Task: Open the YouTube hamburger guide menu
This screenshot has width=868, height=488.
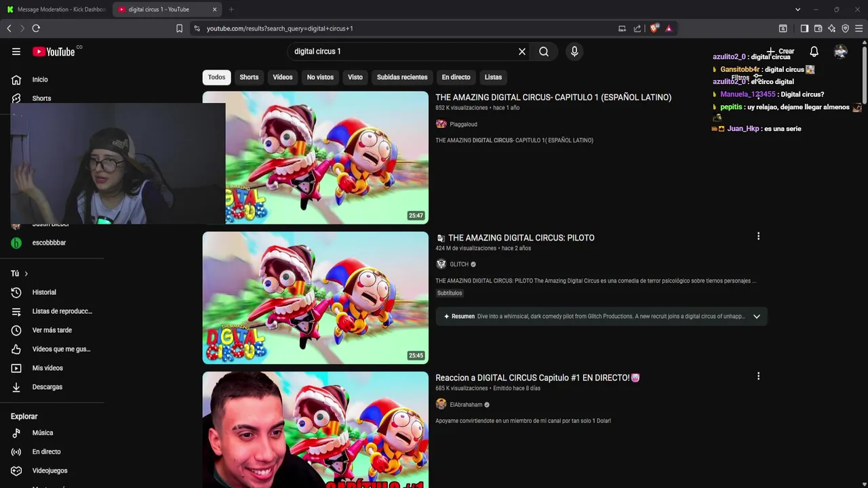Action: [x=16, y=52]
